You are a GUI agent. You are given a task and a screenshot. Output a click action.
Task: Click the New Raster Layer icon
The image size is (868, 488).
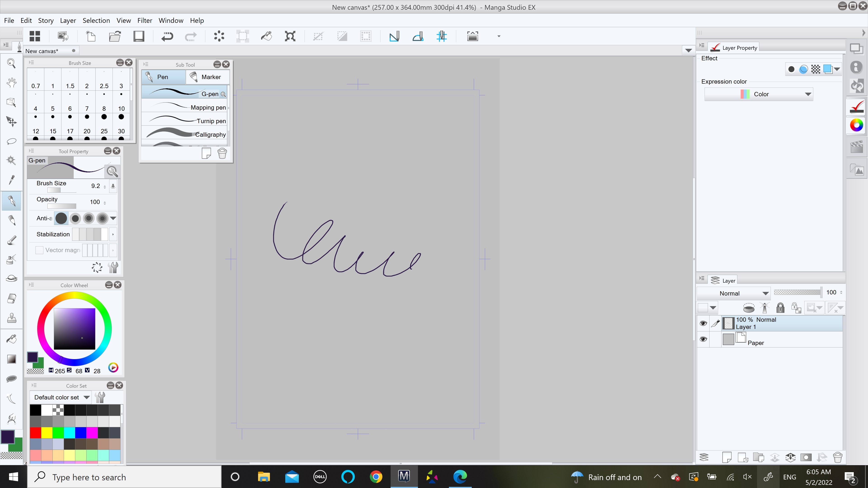727,457
